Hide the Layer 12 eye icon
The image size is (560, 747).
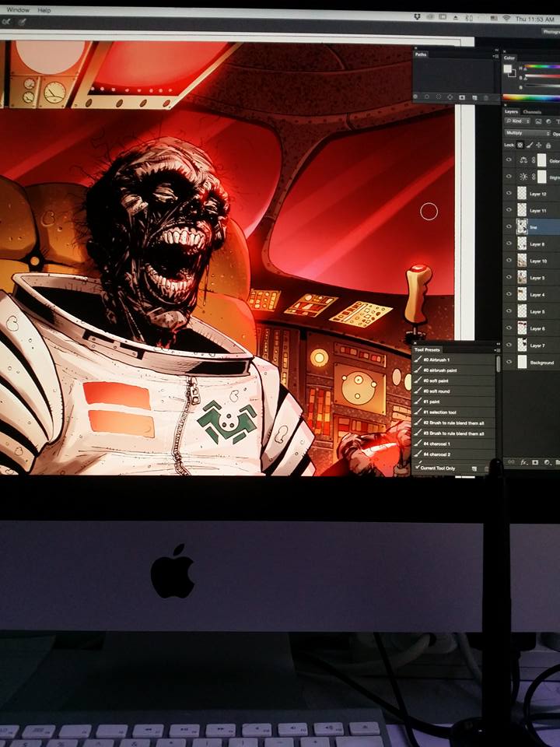coord(509,194)
